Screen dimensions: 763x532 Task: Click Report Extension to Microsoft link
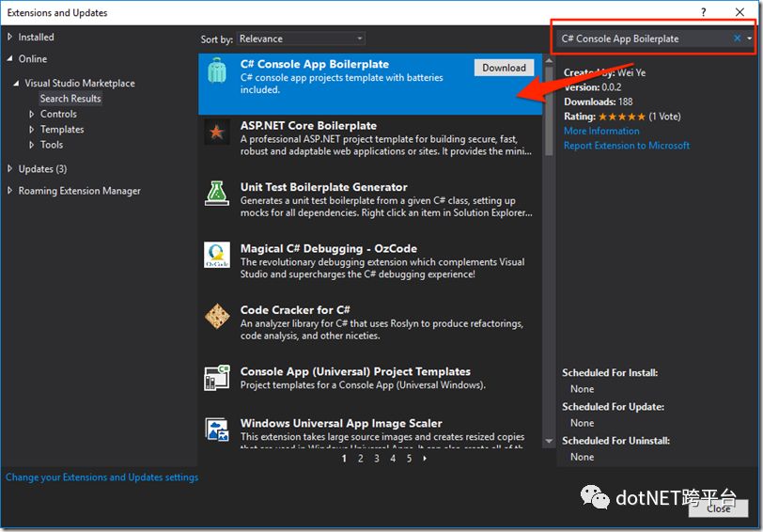626,146
